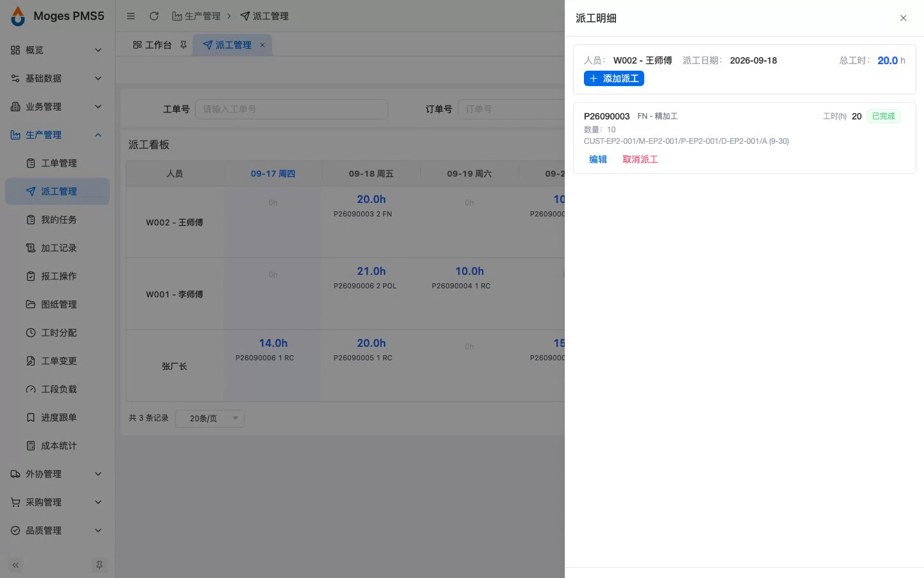Switch to the 工作台 tab
Viewport: 924px width, 578px height.
[152, 45]
